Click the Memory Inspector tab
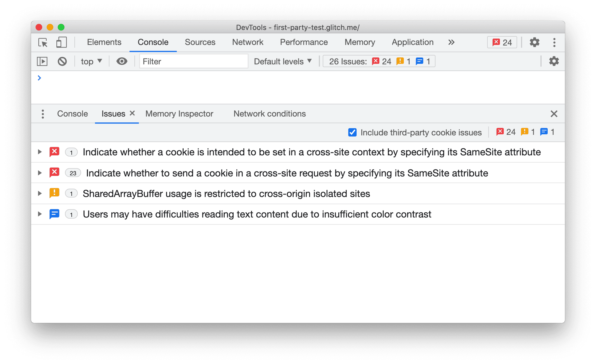The image size is (596, 364). pos(180,113)
